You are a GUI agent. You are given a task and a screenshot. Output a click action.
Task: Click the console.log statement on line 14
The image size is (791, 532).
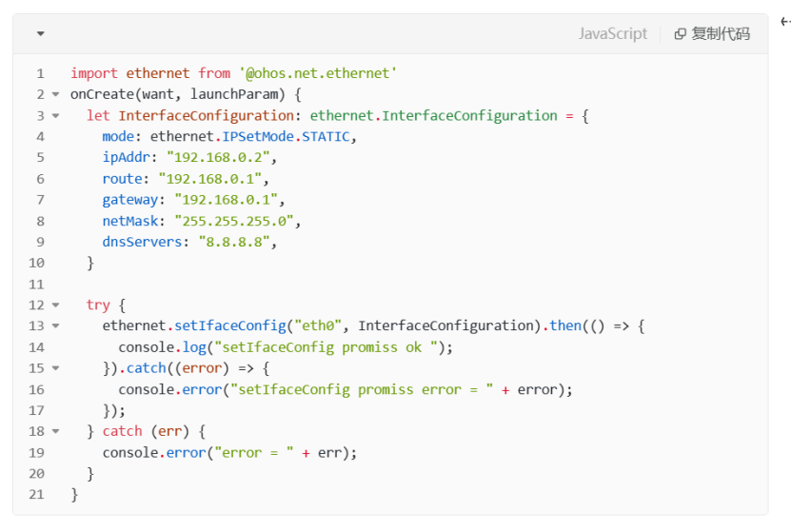click(285, 347)
